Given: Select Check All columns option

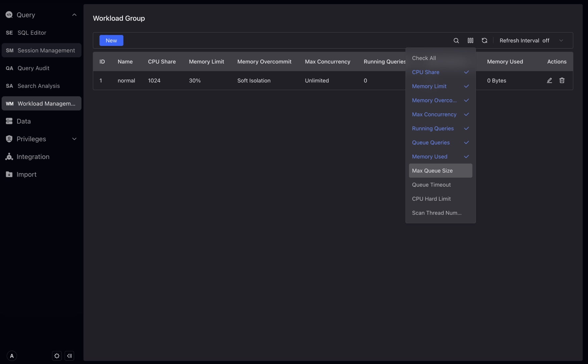Looking at the screenshot, I should (440, 58).
